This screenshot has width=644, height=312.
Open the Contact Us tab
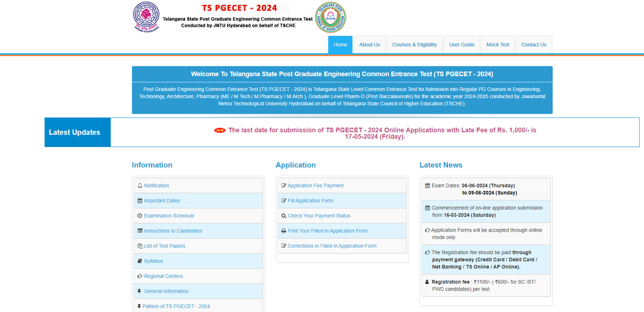[534, 44]
